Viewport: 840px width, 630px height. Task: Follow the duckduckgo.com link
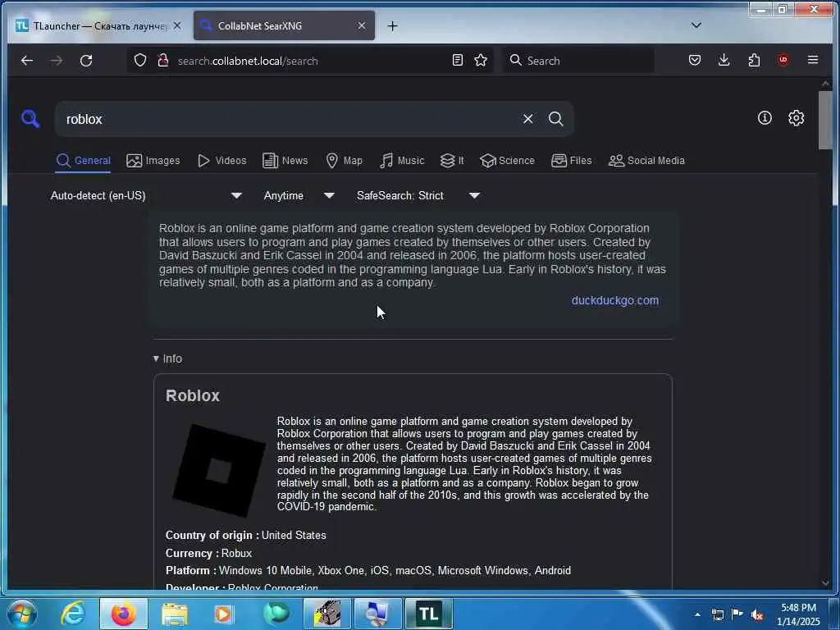coord(614,300)
